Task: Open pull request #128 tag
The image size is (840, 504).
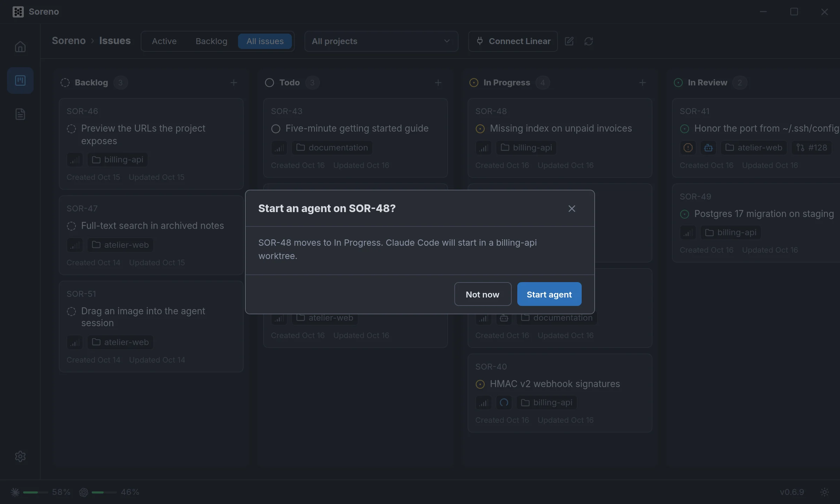Action: coord(812,148)
